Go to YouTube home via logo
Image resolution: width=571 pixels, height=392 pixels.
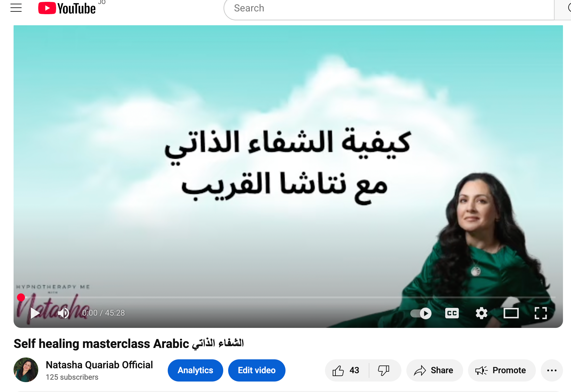pos(67,8)
